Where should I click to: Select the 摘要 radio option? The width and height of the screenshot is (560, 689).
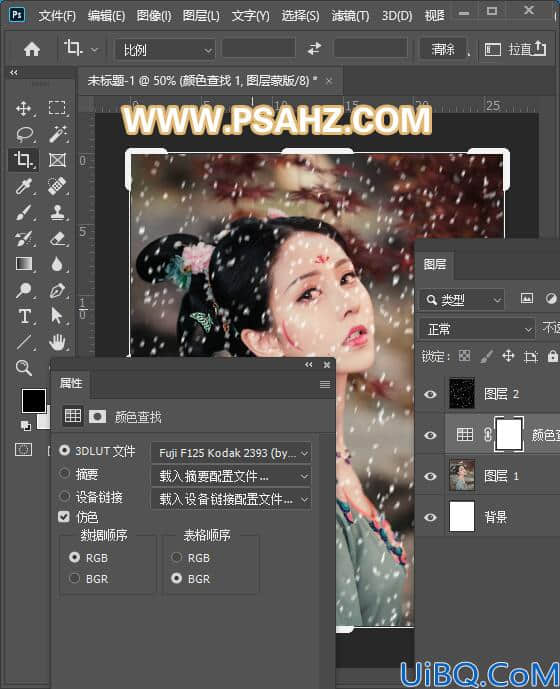tap(65, 473)
